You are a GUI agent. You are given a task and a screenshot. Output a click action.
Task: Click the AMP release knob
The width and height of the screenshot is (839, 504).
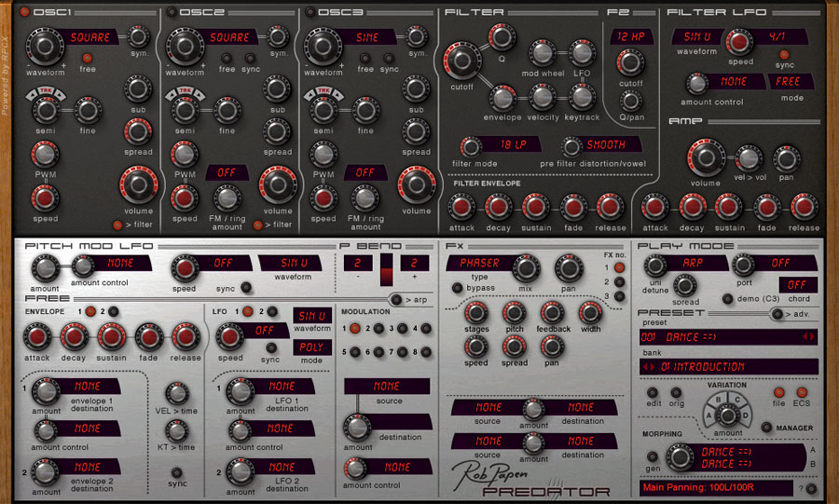[x=804, y=207]
